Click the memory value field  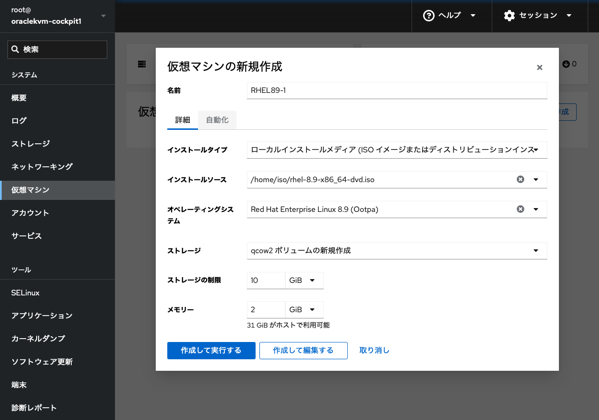[x=266, y=310]
